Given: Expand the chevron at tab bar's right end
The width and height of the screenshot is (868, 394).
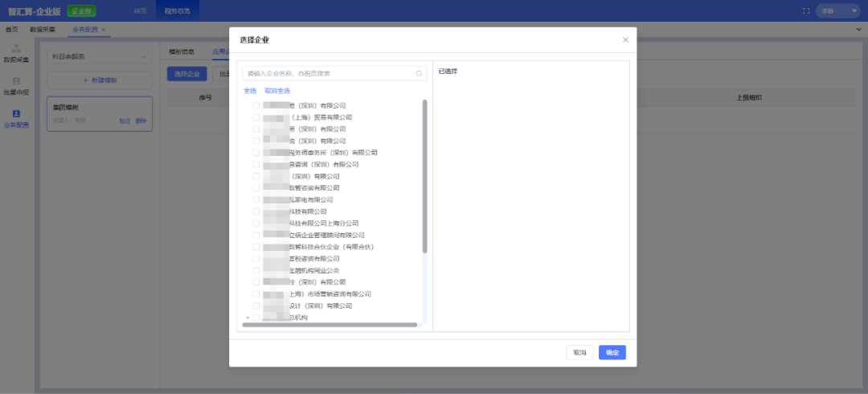Looking at the screenshot, I should 858,30.
